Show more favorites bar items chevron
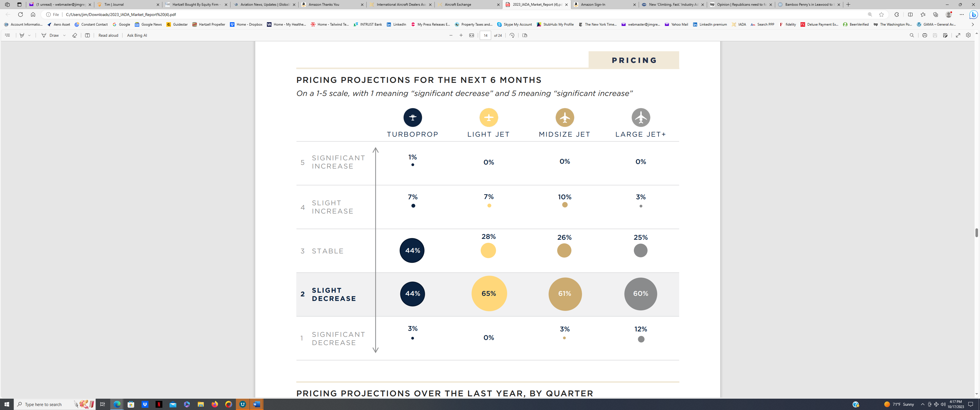The height and width of the screenshot is (410, 980). [x=972, y=24]
